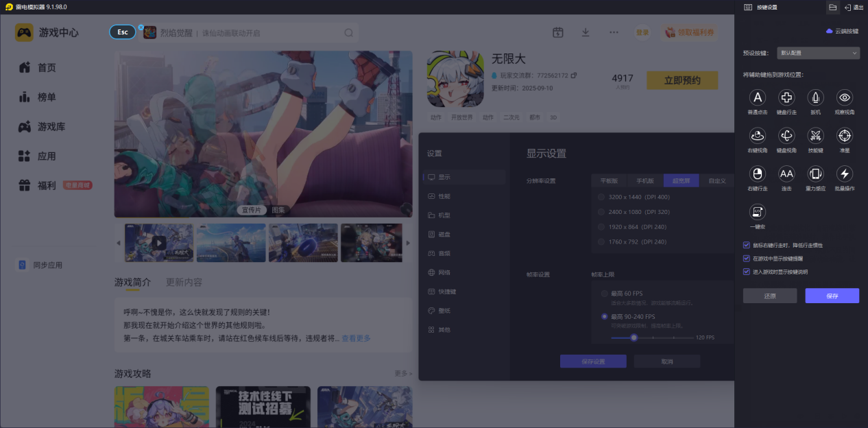Open 性能 section in settings sidebar
This screenshot has height=428, width=868.
(464, 196)
